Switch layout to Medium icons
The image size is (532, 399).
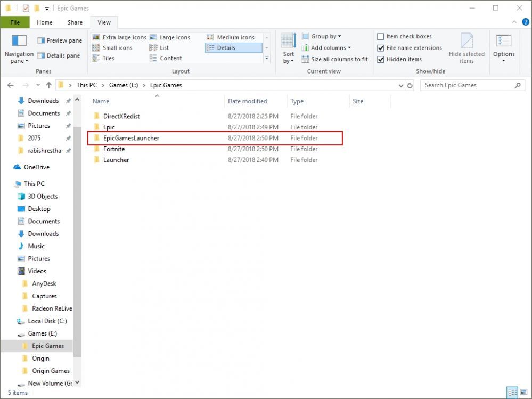[231, 37]
